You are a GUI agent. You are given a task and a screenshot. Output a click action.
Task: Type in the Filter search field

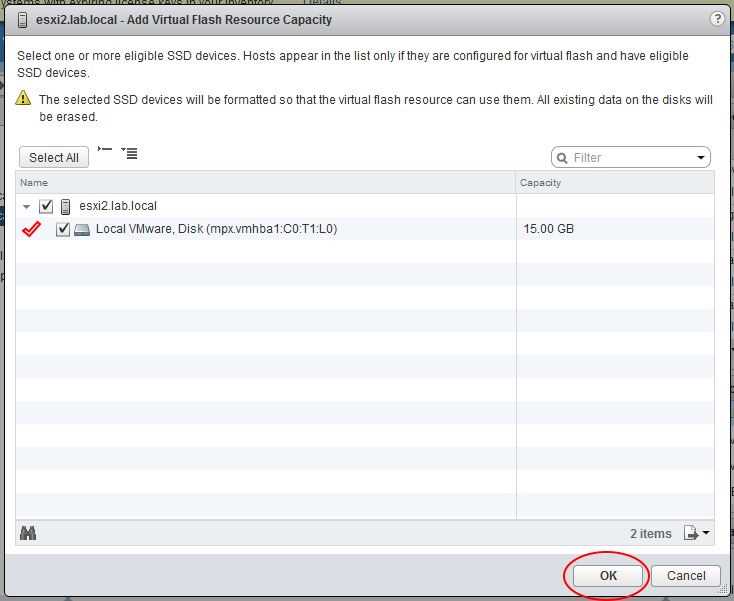pyautogui.click(x=631, y=158)
